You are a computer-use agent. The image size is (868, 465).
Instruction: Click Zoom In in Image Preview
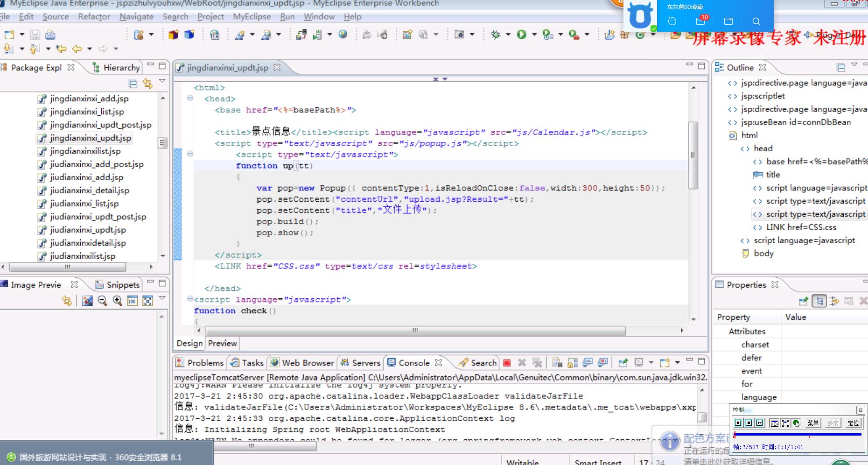point(117,301)
